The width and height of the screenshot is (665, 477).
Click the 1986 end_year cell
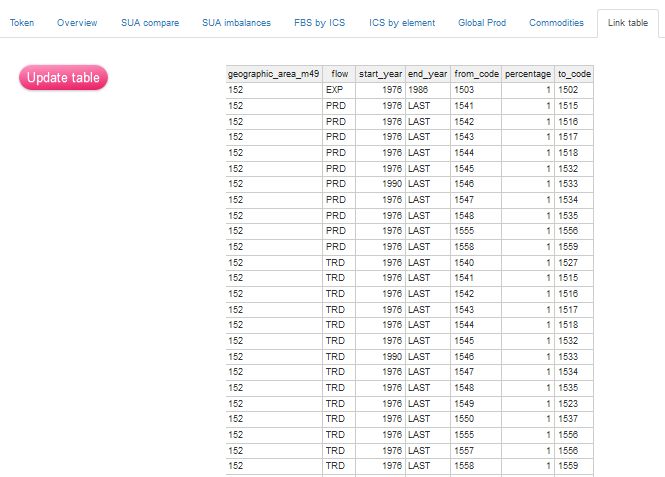(420, 90)
